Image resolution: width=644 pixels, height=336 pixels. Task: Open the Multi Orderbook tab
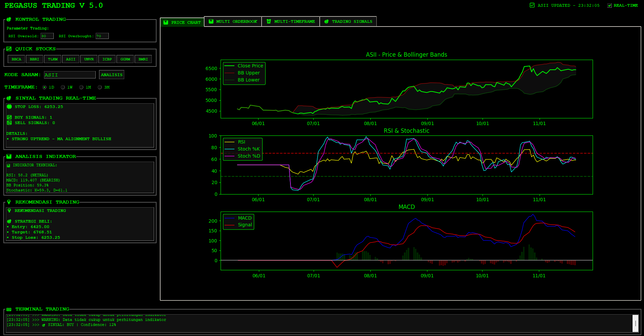tap(233, 21)
